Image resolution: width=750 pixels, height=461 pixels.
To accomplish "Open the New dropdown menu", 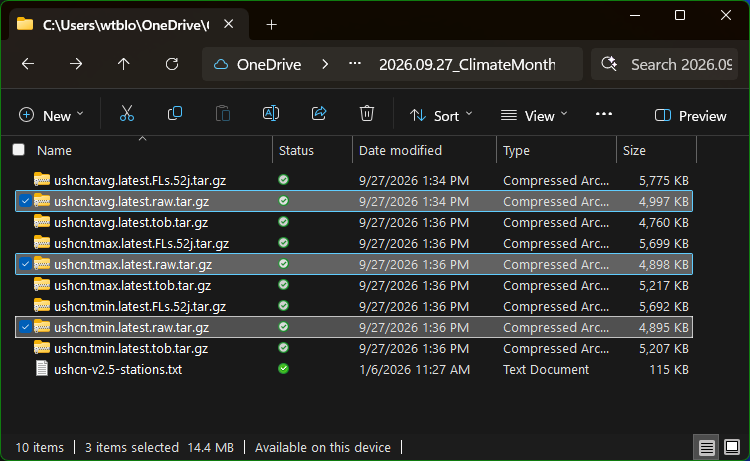I will [x=51, y=115].
